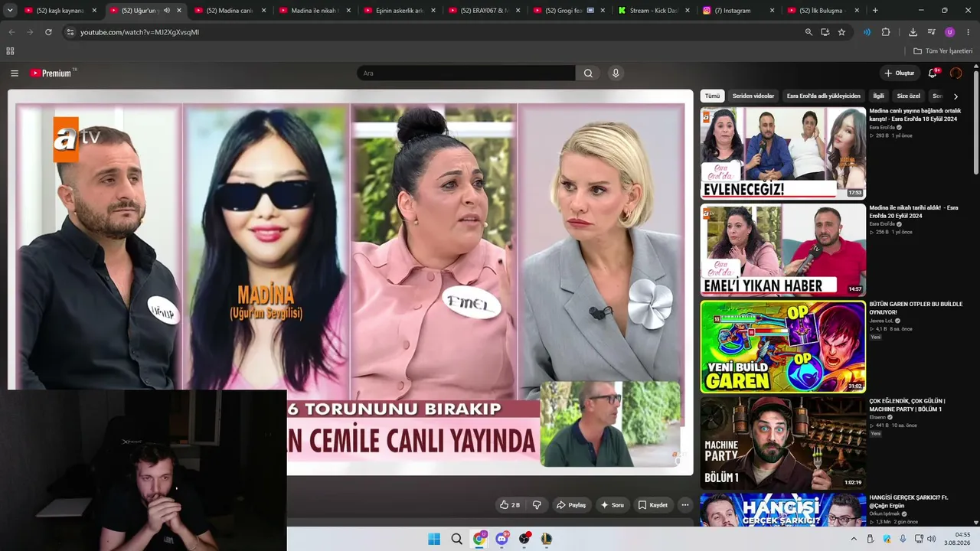
Task: Open 'Madina ile nikah tarihi aldık' title
Action: [x=913, y=211]
